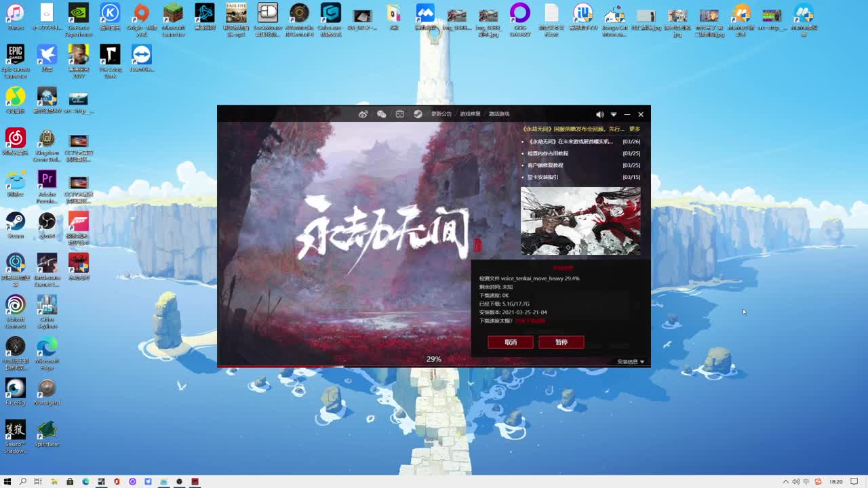
Task: Mute launcher sound with speaker icon
Action: (x=599, y=115)
